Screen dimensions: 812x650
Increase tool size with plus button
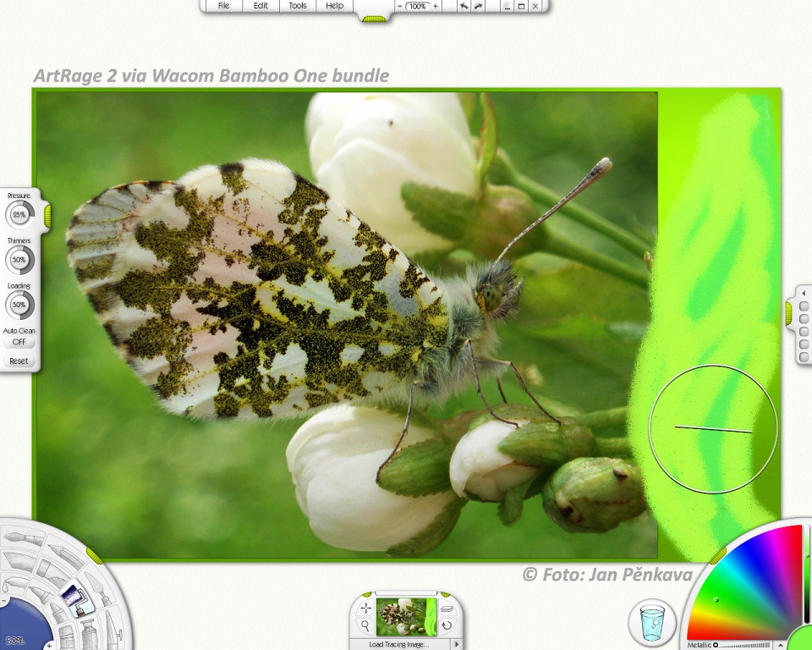[x=49, y=645]
